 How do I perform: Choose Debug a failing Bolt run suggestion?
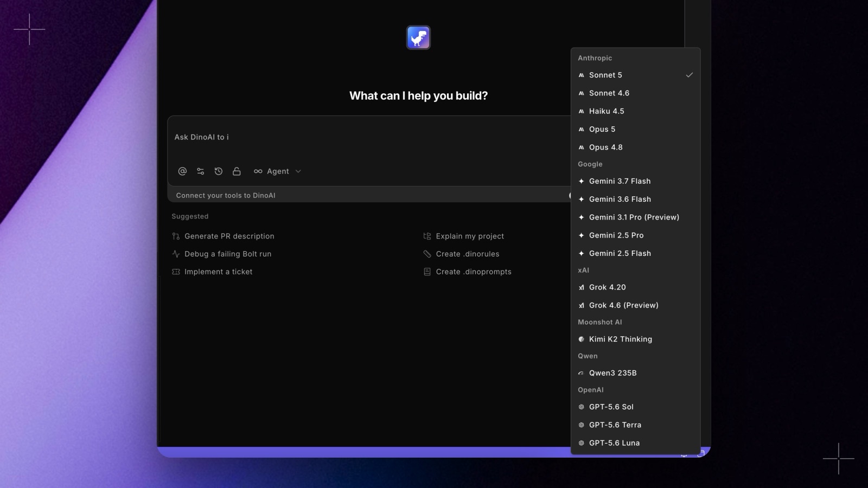coord(221,254)
